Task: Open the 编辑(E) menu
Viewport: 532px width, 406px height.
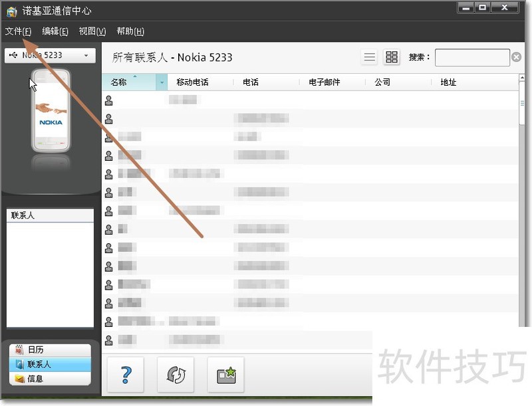Action: click(55, 31)
